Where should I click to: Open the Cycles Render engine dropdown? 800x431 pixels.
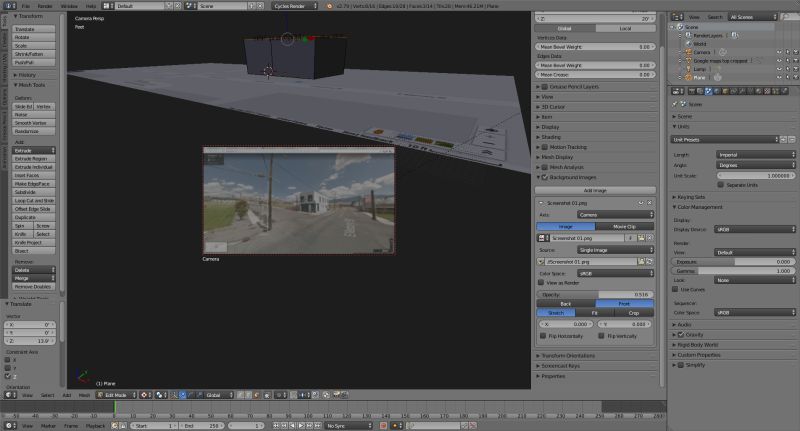point(294,6)
